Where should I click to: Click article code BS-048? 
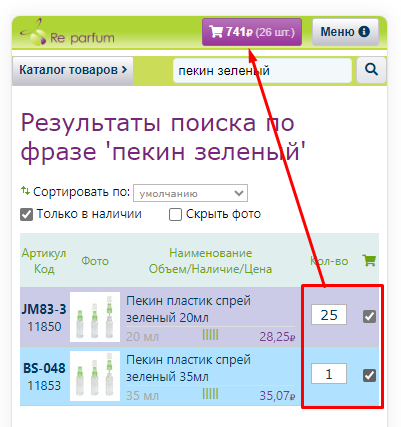pos(44,368)
